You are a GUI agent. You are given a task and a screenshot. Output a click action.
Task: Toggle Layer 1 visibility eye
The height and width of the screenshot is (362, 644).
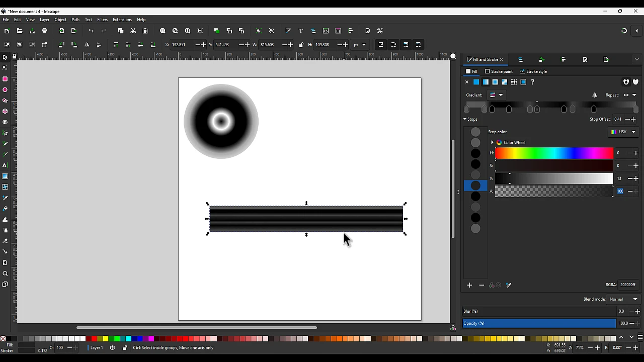click(112, 348)
